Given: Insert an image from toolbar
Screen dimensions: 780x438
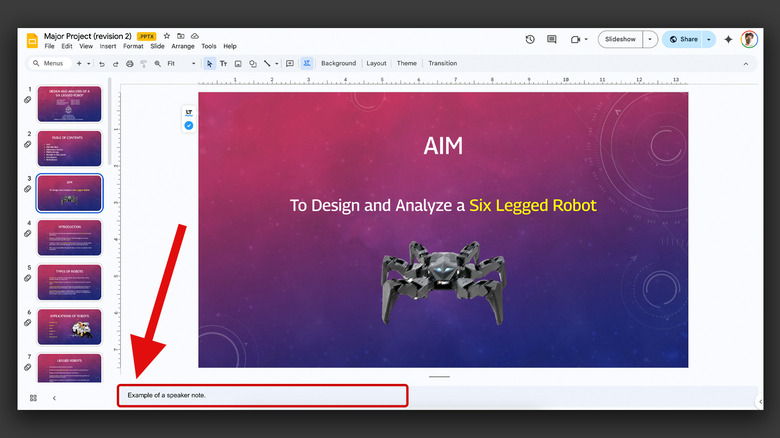Looking at the screenshot, I should tap(238, 64).
